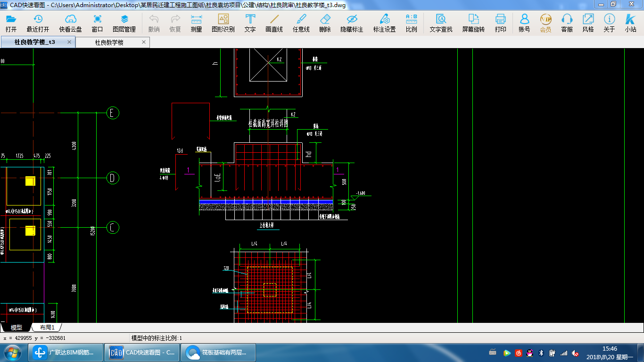Close the 杜良教学楼 tab
The height and width of the screenshot is (362, 644).
coord(144,42)
